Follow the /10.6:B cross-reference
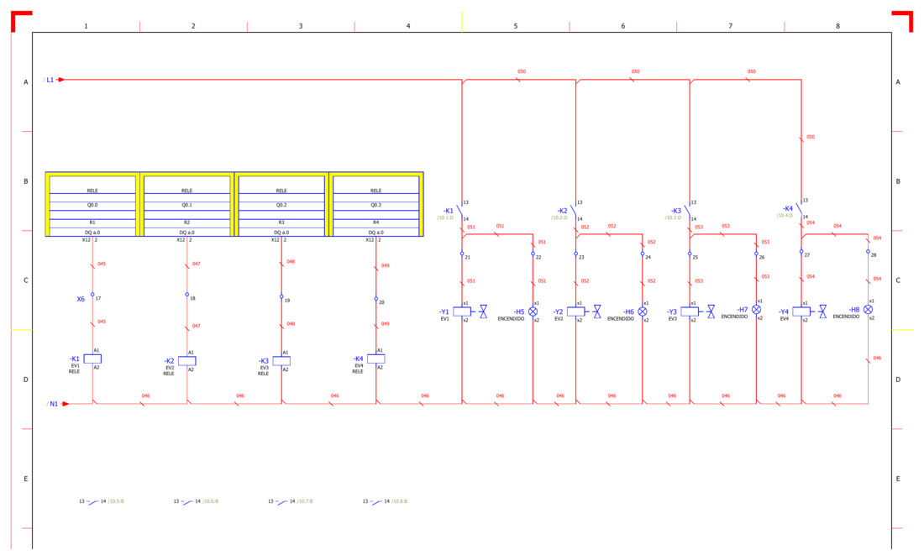Viewport: 924px width, 560px height. [x=210, y=502]
